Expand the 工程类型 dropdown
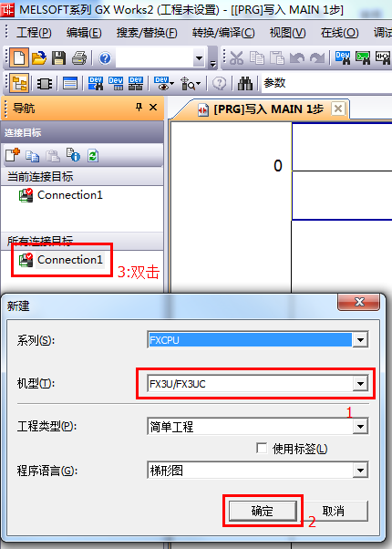392x549 pixels. coord(360,427)
